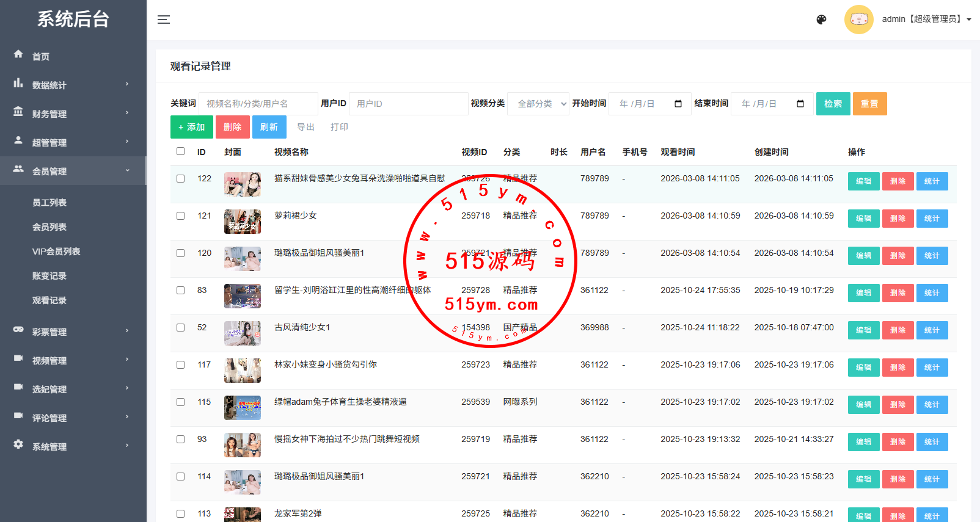This screenshot has height=522, width=980.
Task: Expand the admin 超级管理员 user dropdown
Action: pos(926,20)
